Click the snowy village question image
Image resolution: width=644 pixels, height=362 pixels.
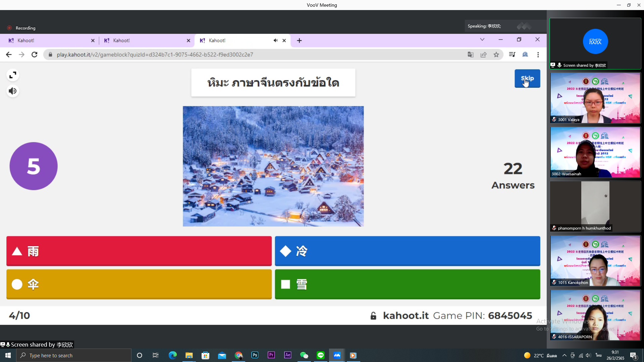[x=273, y=166]
